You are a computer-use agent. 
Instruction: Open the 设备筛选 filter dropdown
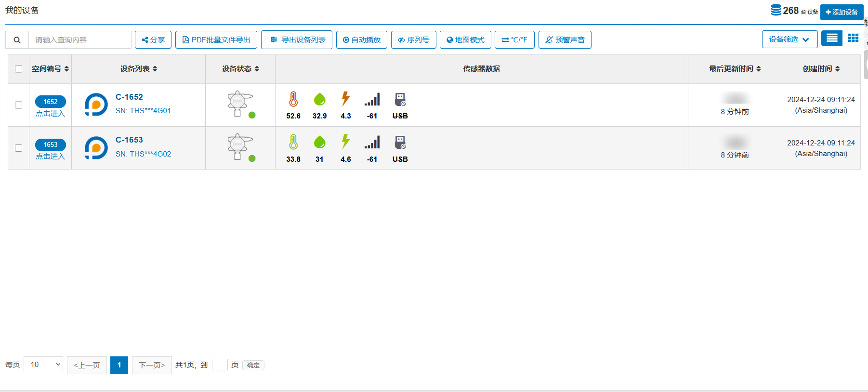[789, 39]
